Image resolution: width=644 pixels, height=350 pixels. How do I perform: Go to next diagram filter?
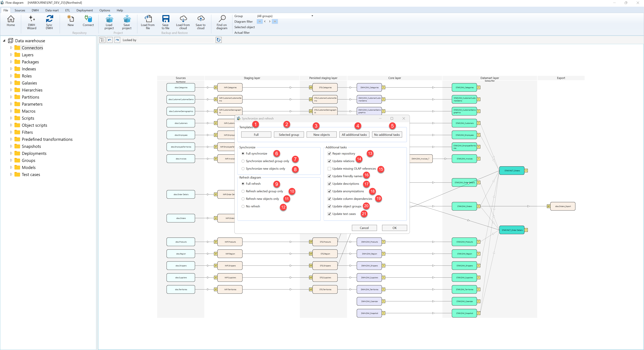tap(270, 21)
